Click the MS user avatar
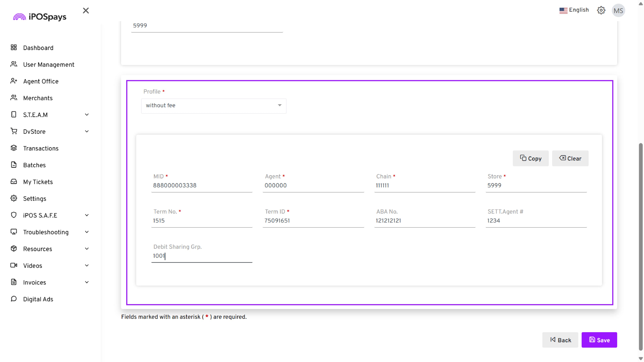644x362 pixels. (x=618, y=11)
